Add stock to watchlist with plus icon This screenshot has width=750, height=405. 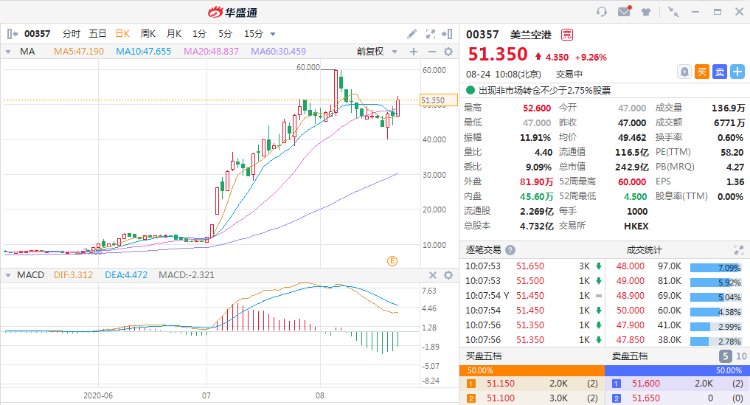point(735,71)
